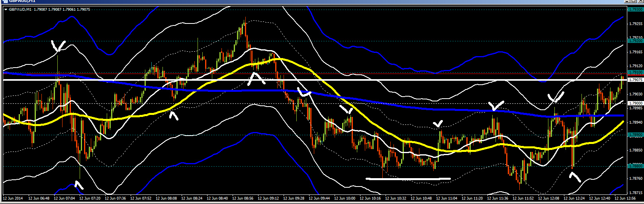Click the 12 Jun 08:08 time label
The height and width of the screenshot is (204, 644).
point(166,198)
